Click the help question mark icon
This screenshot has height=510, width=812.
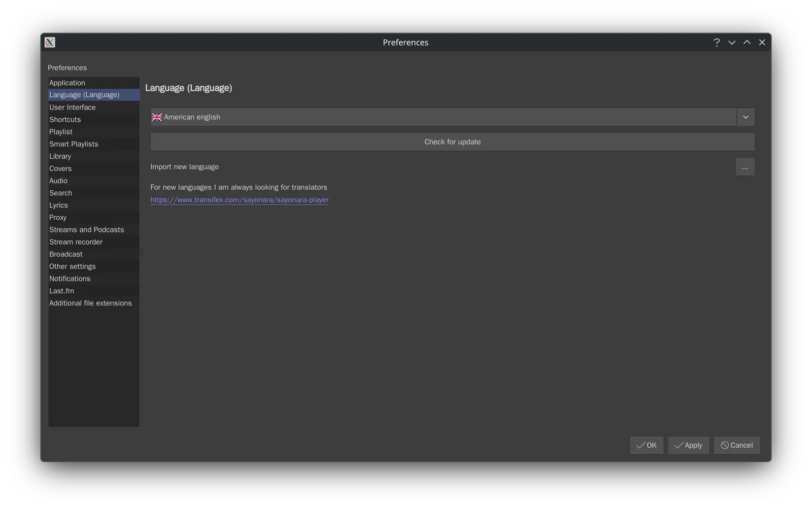click(x=717, y=43)
